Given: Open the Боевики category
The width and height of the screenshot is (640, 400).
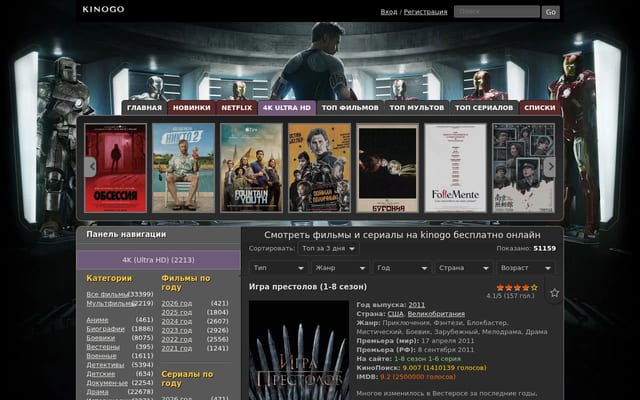Looking at the screenshot, I should (100, 338).
